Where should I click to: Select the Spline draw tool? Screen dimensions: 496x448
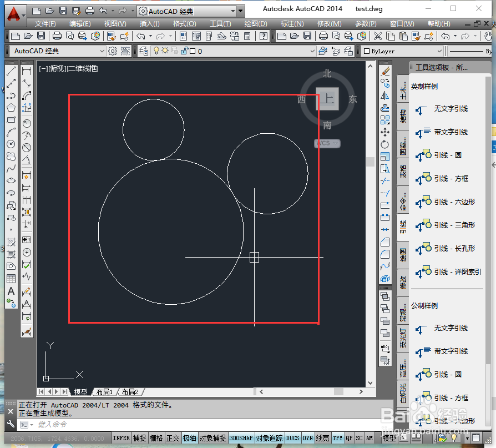click(x=11, y=168)
